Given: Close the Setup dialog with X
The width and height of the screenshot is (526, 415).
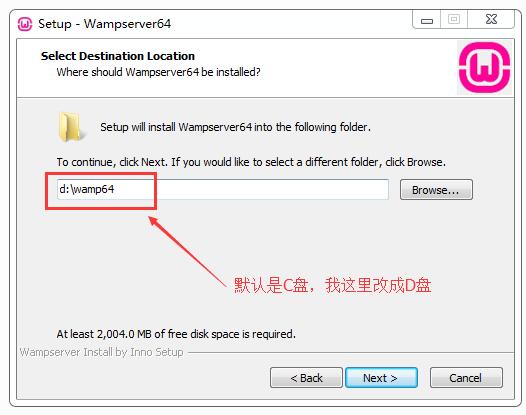Looking at the screenshot, I should (x=491, y=19).
